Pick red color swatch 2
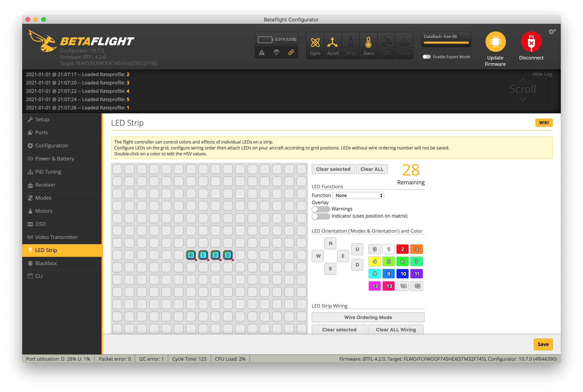The image size is (583, 392). [402, 249]
